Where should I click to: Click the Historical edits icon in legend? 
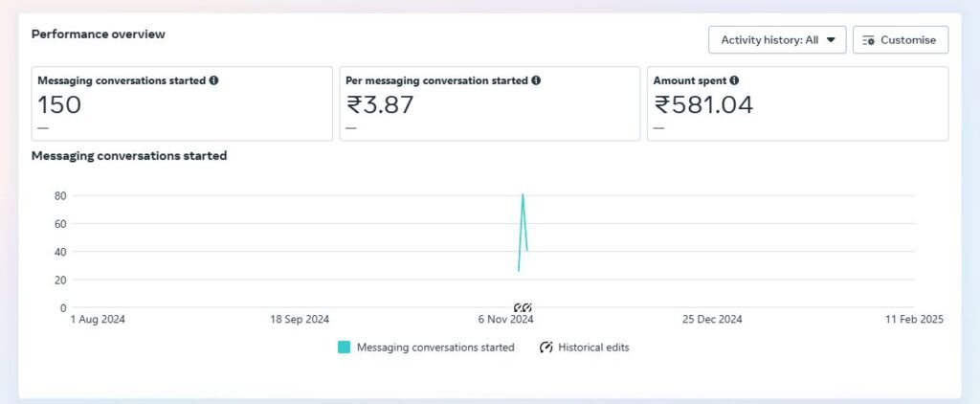point(546,348)
